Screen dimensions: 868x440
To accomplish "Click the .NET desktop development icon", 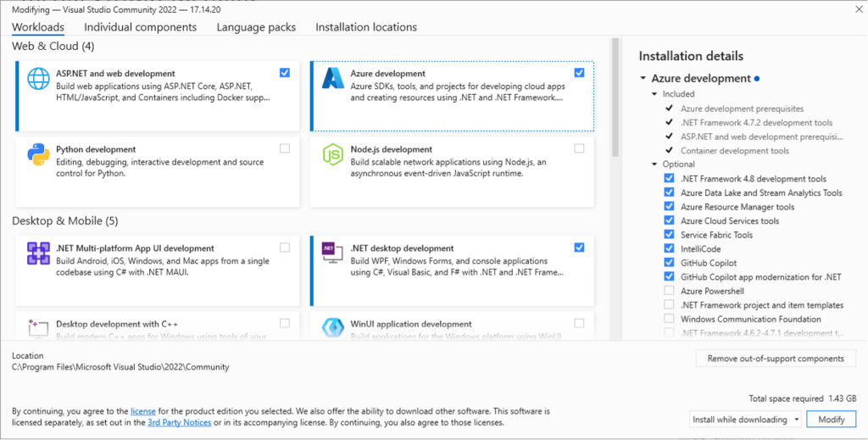I will point(331,250).
